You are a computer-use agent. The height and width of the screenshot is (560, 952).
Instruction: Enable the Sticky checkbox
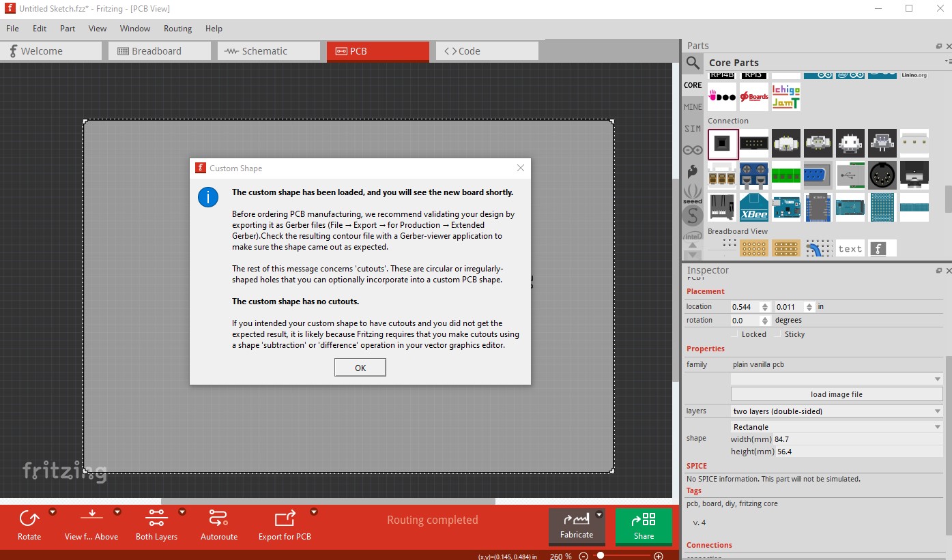(x=778, y=334)
